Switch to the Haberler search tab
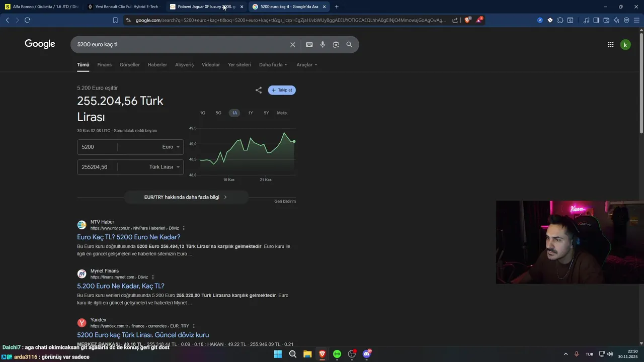 pos(157,65)
